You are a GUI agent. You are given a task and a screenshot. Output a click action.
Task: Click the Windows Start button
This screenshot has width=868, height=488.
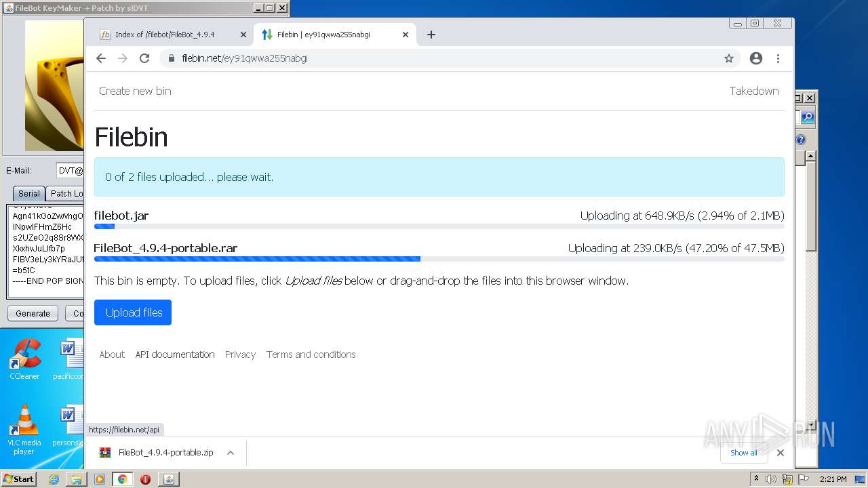coord(18,479)
